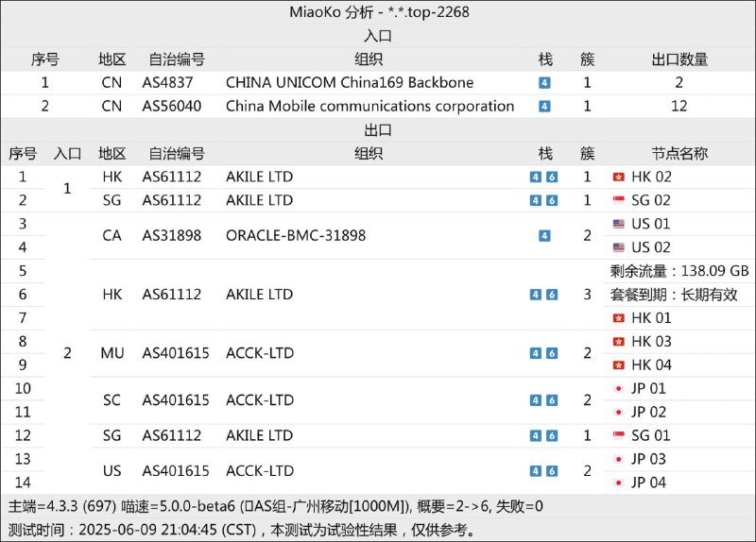756x542 pixels.
Task: Click the '节点名称' column header
Action: tap(679, 154)
